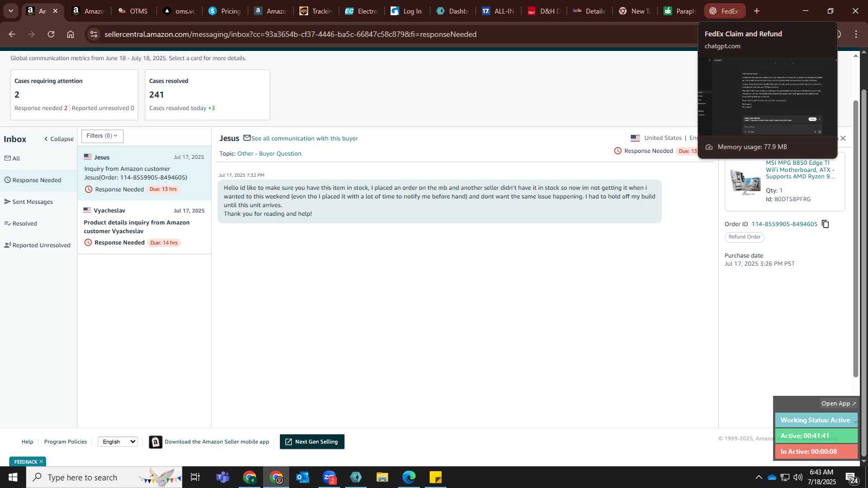This screenshot has height=488, width=868.
Task: Copy the Order ID with copy icon
Action: (x=825, y=224)
